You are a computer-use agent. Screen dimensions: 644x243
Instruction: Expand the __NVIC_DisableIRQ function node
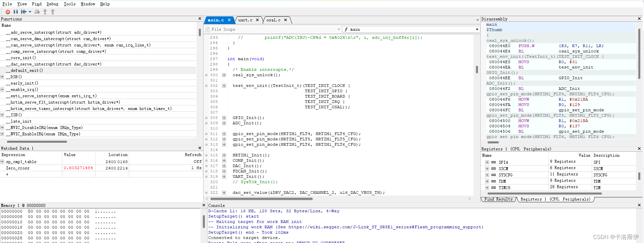[2, 127]
